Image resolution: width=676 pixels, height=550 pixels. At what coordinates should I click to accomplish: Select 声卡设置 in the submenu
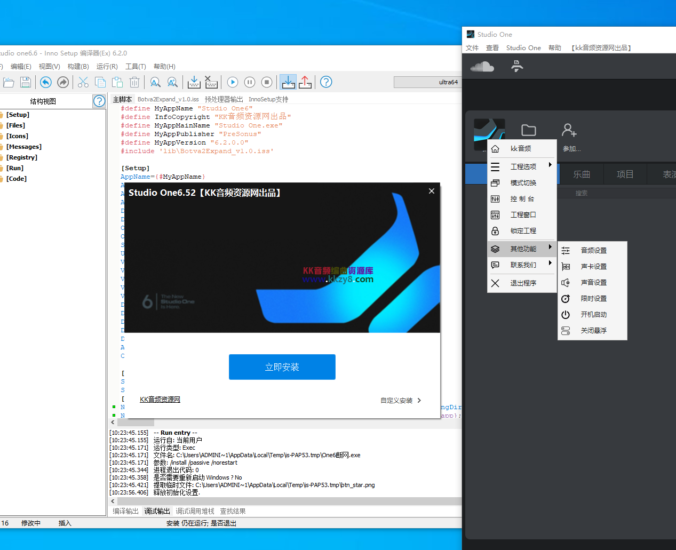coord(592,266)
